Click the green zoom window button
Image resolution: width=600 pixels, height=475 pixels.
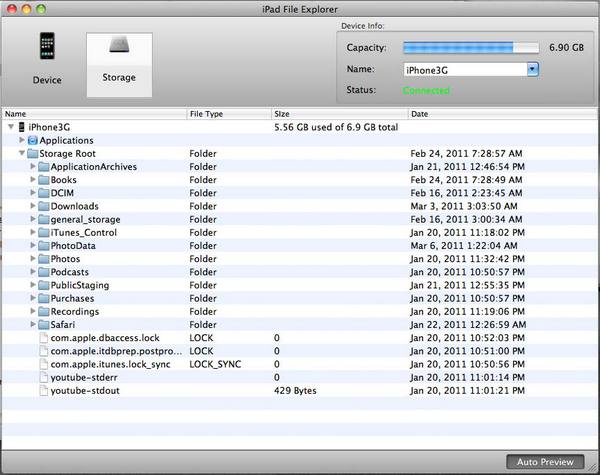(x=41, y=9)
